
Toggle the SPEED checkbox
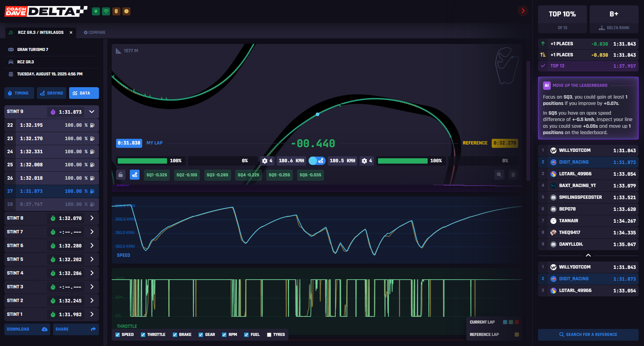pyautogui.click(x=117, y=335)
